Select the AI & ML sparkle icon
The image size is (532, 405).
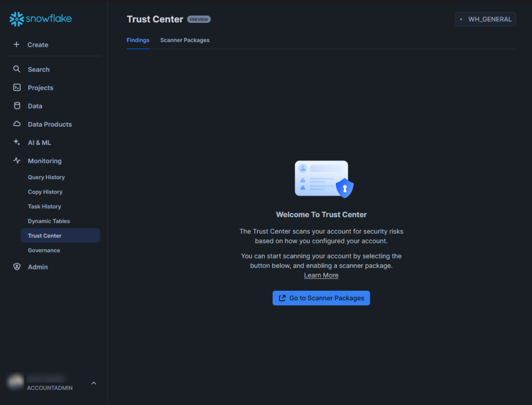pyautogui.click(x=16, y=142)
